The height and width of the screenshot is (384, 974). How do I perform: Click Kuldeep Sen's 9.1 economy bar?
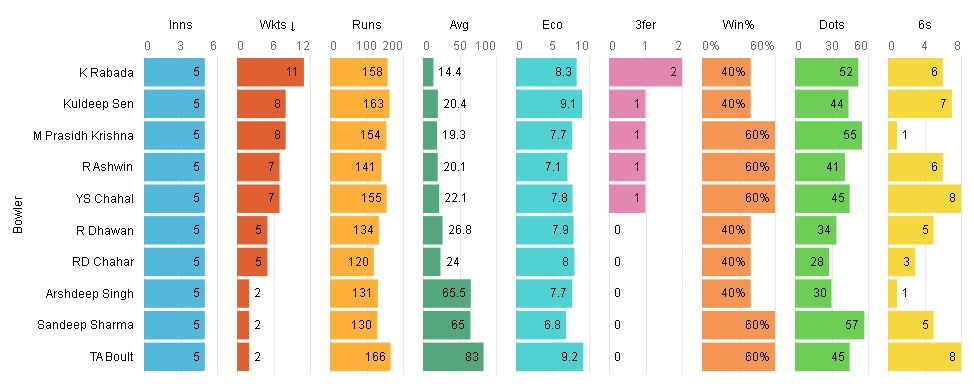tap(549, 104)
